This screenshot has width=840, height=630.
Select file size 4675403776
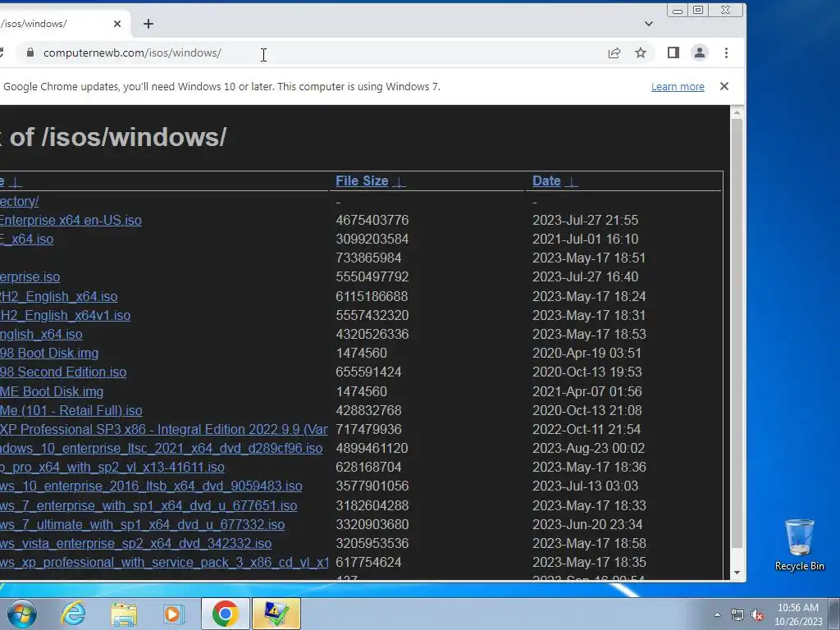372,220
